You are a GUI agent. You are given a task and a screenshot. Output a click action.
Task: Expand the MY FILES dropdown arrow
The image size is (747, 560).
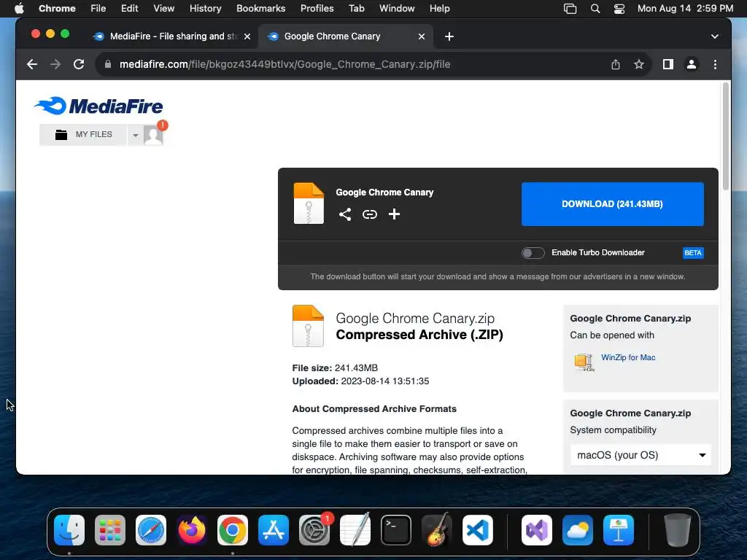[x=135, y=135]
